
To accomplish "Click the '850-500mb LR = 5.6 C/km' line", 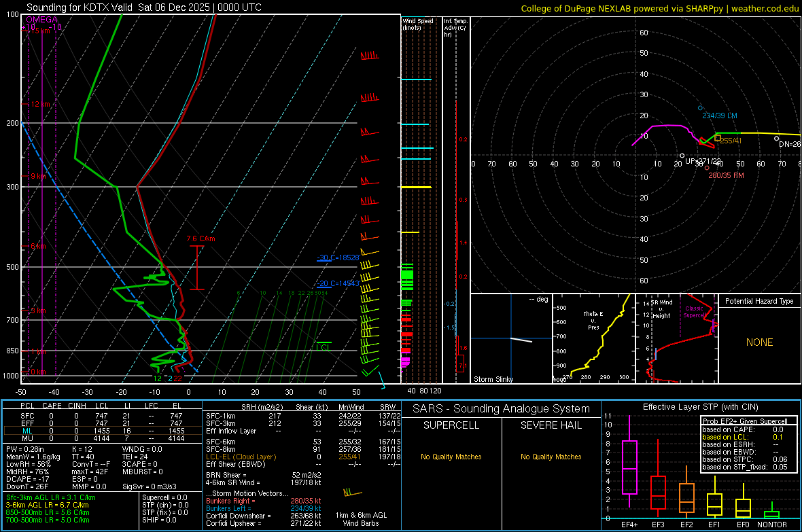I will pyautogui.click(x=48, y=512).
